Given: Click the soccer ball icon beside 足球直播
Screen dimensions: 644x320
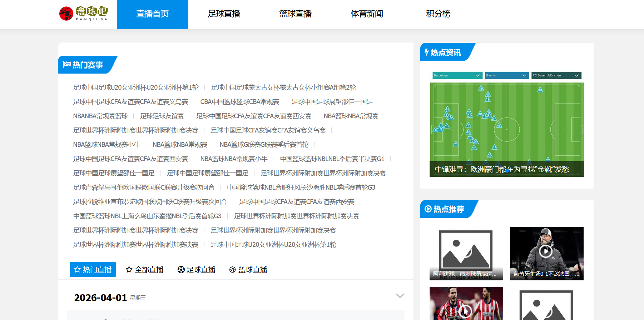Looking at the screenshot, I should [x=181, y=270].
